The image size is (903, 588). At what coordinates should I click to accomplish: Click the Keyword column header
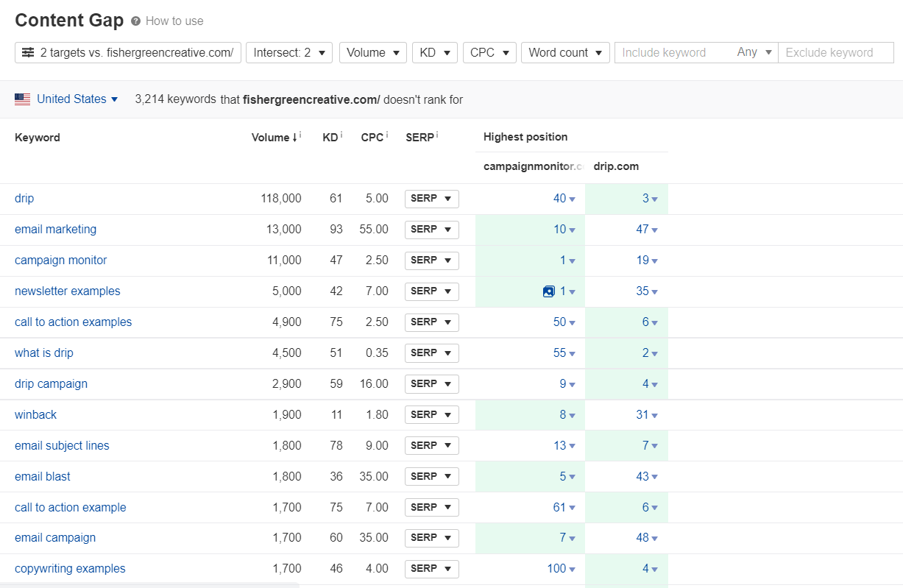pyautogui.click(x=38, y=138)
